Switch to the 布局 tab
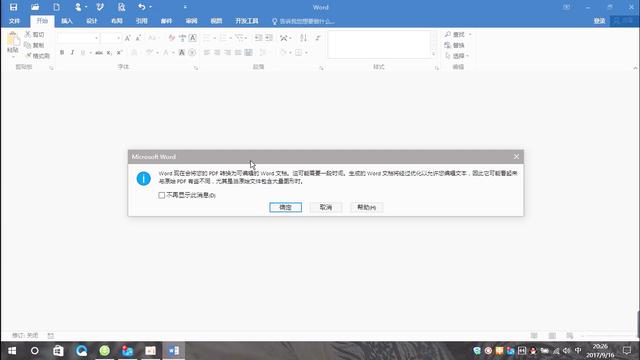 (x=117, y=21)
